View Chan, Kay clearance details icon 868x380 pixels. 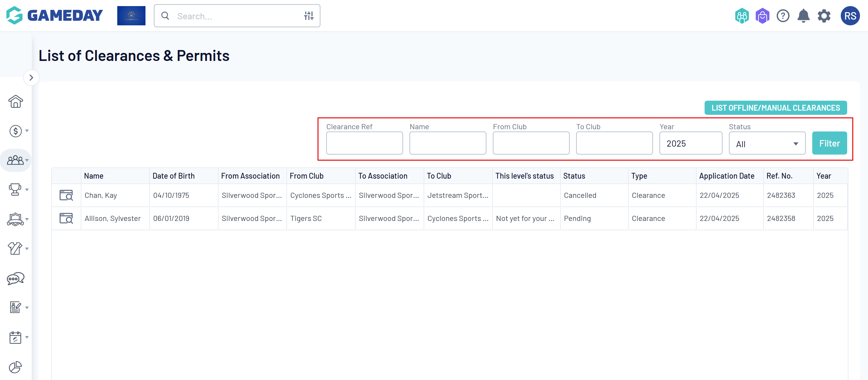tap(66, 195)
